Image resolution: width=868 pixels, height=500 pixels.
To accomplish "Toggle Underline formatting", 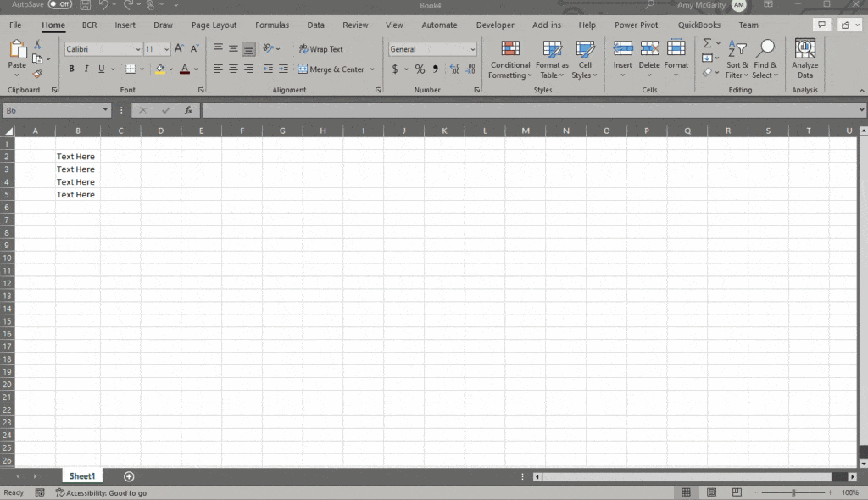I will point(99,69).
